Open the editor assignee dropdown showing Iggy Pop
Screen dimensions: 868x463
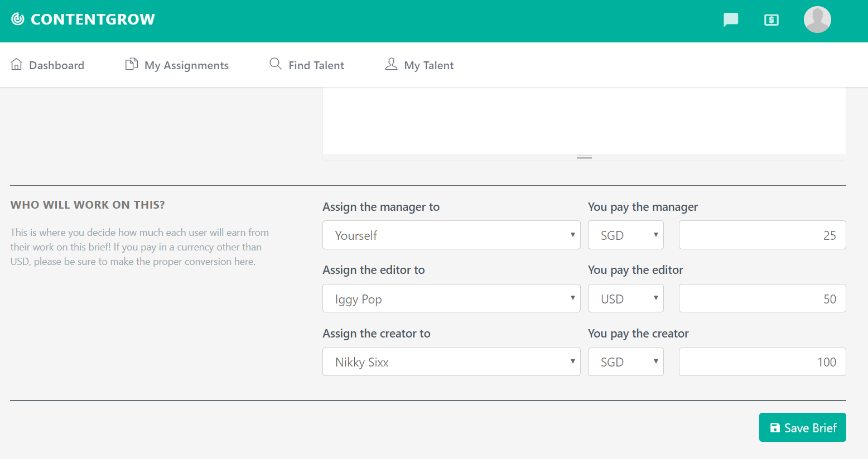[451, 298]
